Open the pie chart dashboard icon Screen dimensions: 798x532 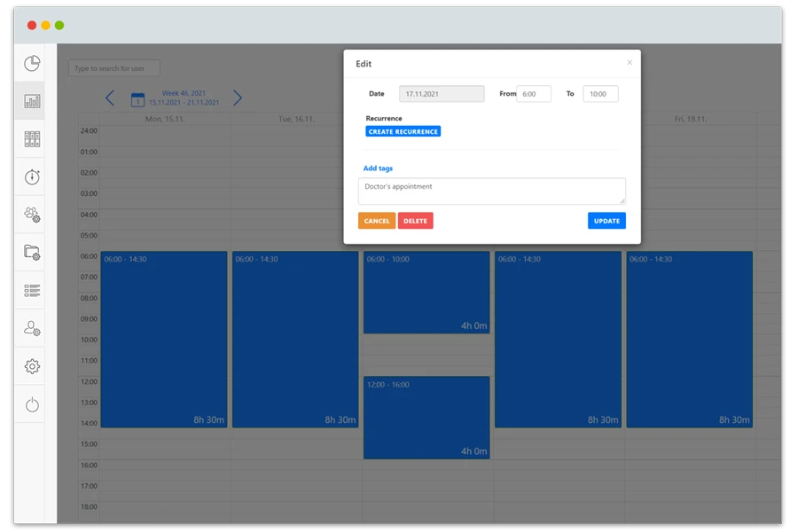pos(32,63)
